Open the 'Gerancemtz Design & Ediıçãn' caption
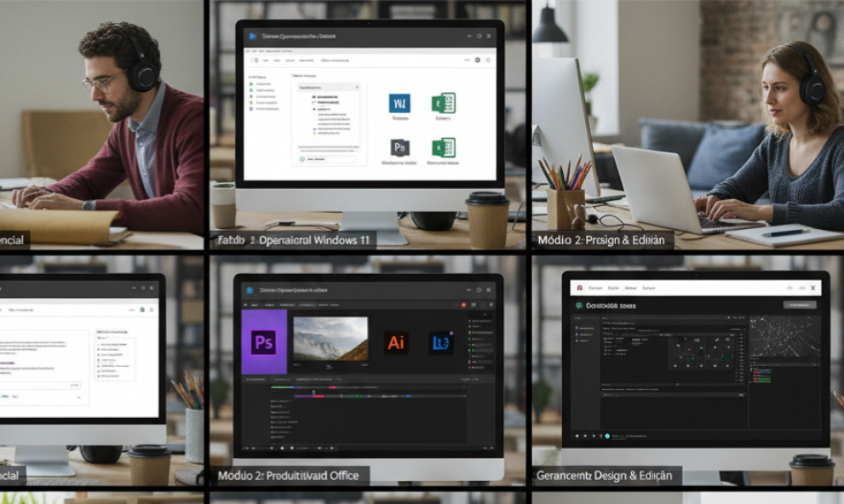Image resolution: width=844 pixels, height=504 pixels. [604, 476]
